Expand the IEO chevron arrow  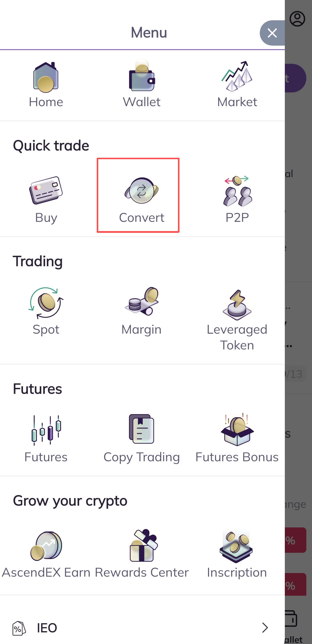click(265, 628)
